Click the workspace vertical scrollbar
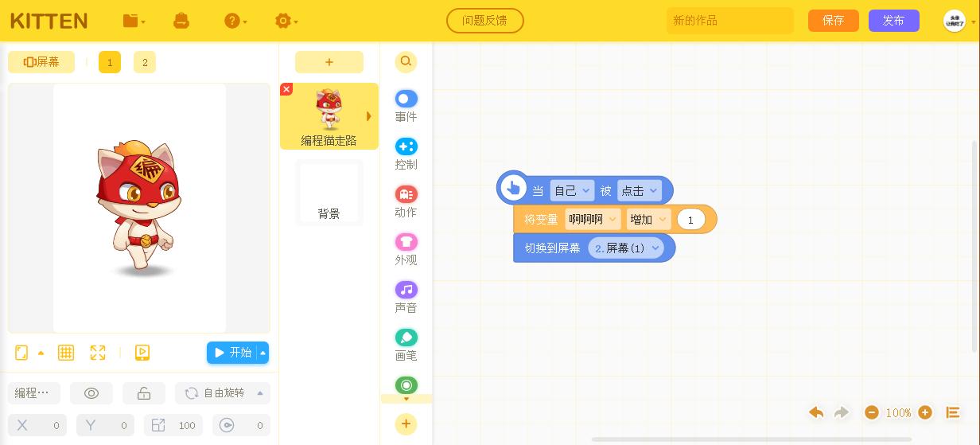This screenshot has height=445, width=980. click(x=975, y=247)
